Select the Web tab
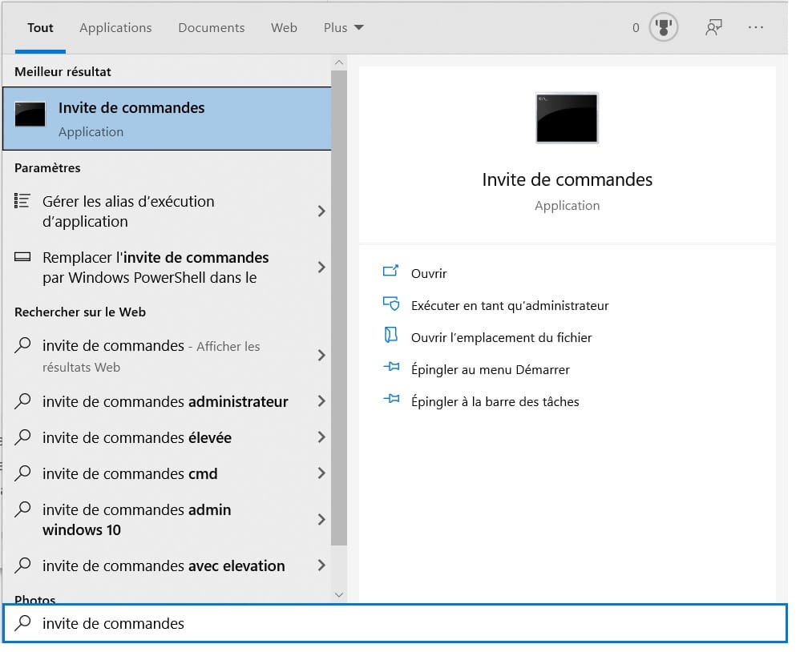The width and height of the screenshot is (812, 652). click(284, 28)
